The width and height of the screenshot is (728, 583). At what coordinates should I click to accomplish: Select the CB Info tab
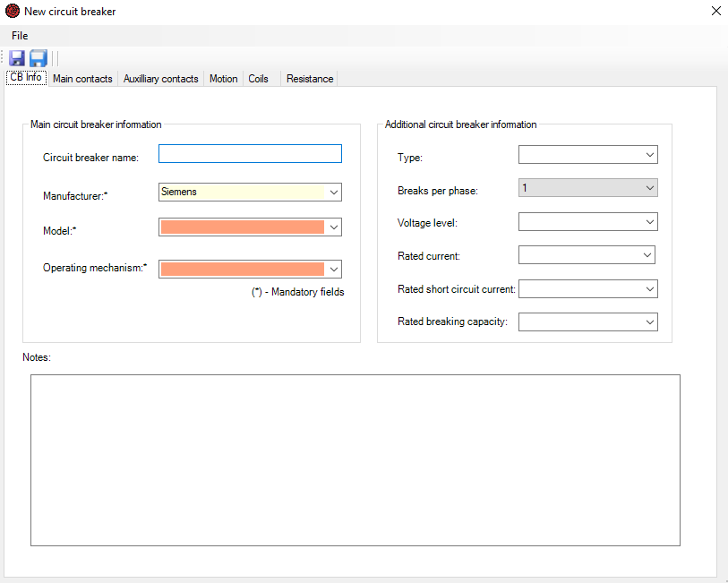pyautogui.click(x=26, y=77)
